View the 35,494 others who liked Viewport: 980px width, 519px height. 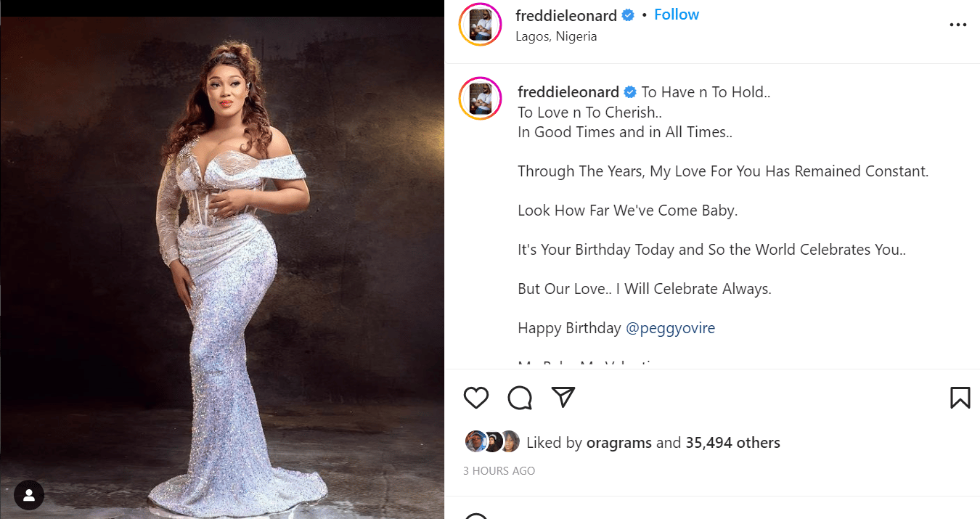[x=732, y=443]
